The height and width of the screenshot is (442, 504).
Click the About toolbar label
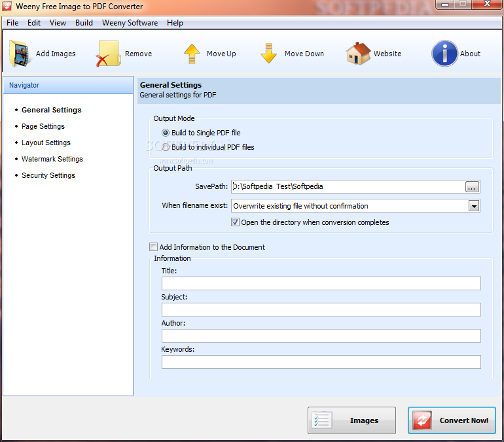pyautogui.click(x=470, y=54)
